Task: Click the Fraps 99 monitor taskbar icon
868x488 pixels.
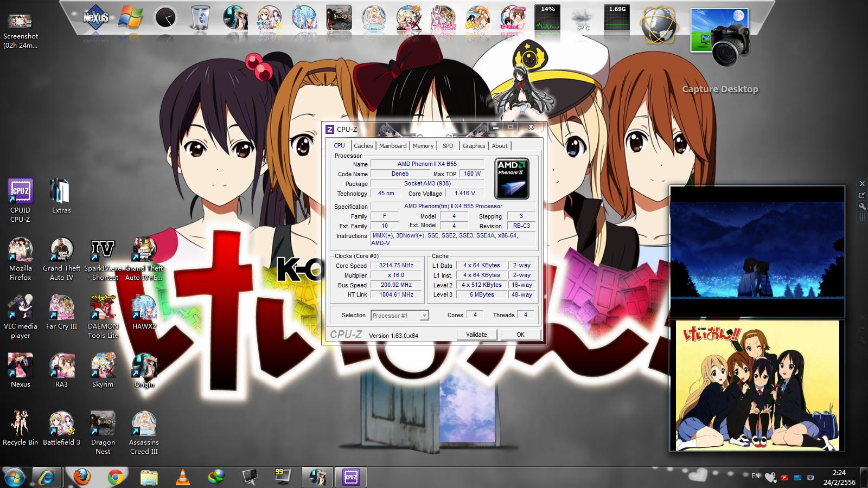Action: point(283,477)
